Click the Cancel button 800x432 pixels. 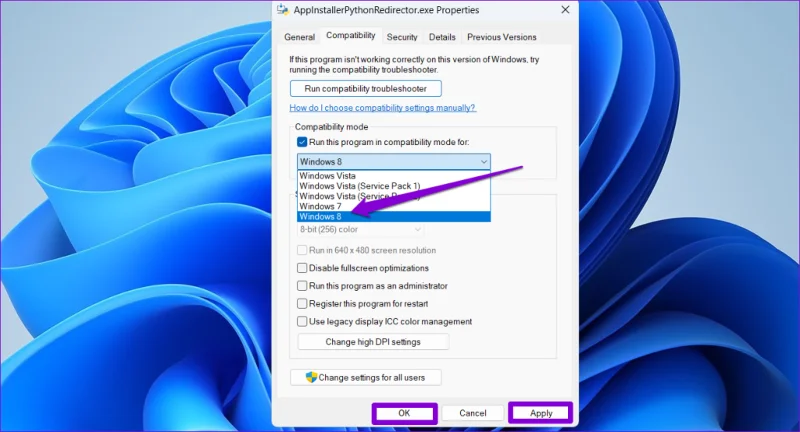pos(472,413)
